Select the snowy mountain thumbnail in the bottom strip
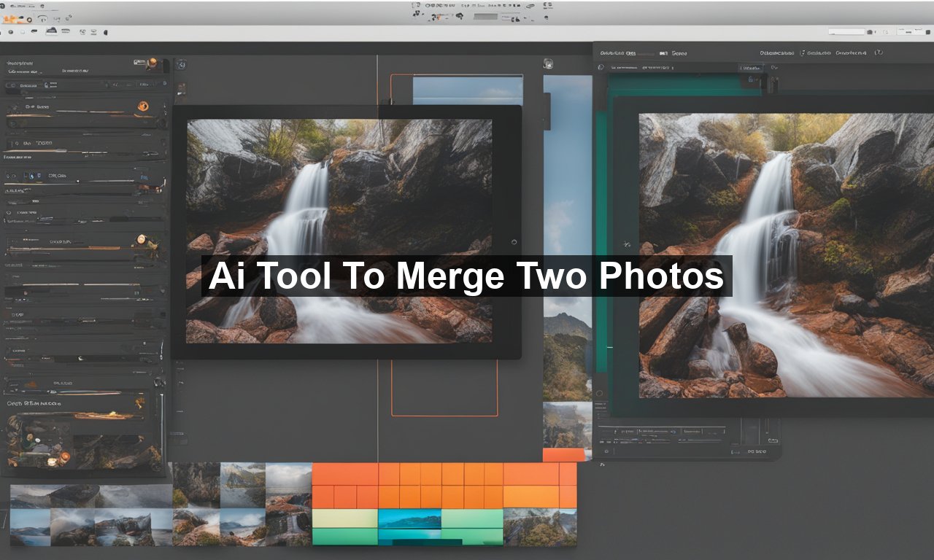The image size is (934, 560). pyautogui.click(x=242, y=484)
